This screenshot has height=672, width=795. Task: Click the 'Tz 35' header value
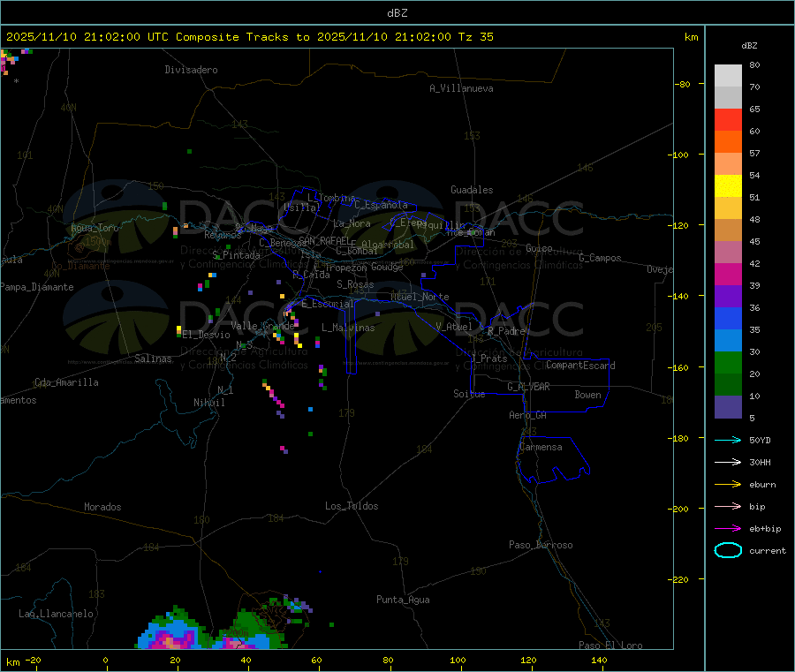tap(475, 37)
